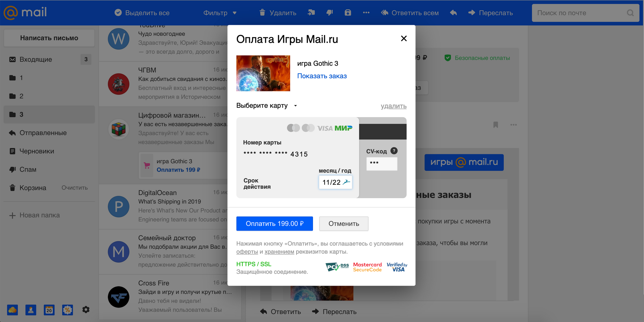Open the Фильтр dropdown
644x322 pixels.
pyautogui.click(x=220, y=13)
